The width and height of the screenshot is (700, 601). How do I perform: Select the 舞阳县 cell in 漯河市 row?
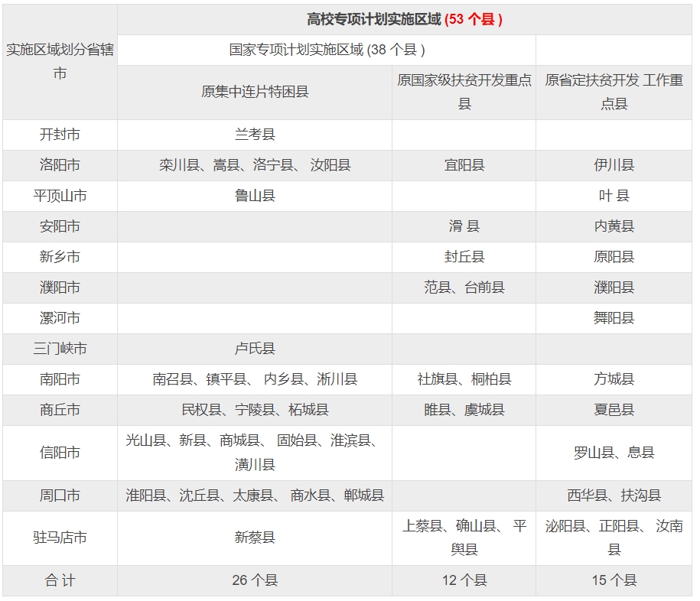click(x=614, y=318)
